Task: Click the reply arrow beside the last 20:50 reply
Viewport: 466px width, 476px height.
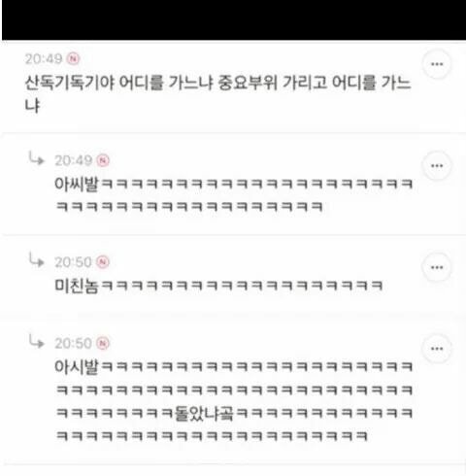Action: [36, 341]
